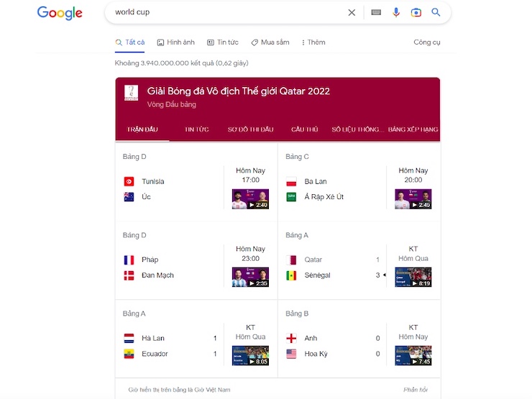Select the BẢNG XẾP HẠNG tab
532x399 pixels.
(413, 129)
